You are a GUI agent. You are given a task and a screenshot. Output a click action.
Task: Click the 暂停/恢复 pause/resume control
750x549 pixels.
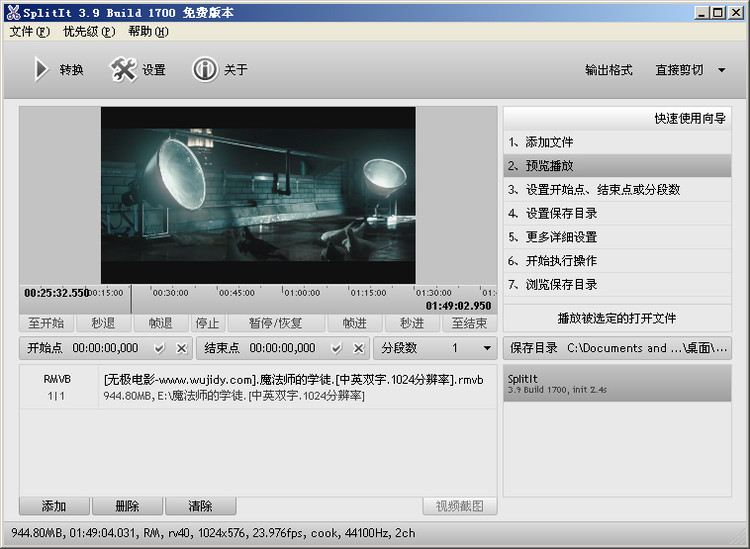(x=275, y=323)
